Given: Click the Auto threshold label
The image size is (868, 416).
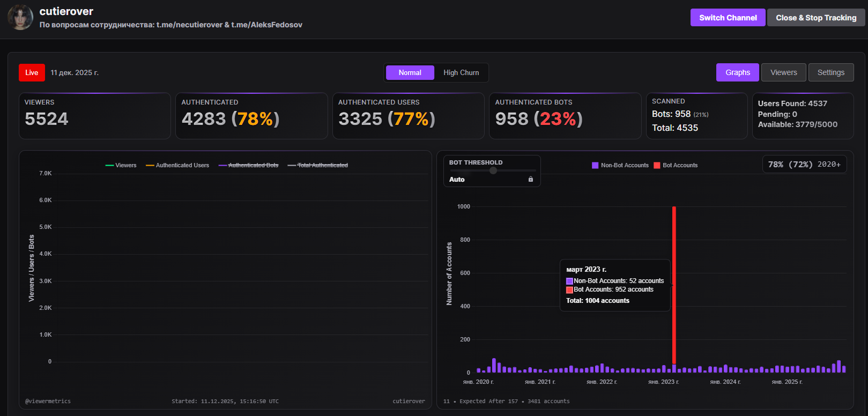Looking at the screenshot, I should (x=457, y=180).
